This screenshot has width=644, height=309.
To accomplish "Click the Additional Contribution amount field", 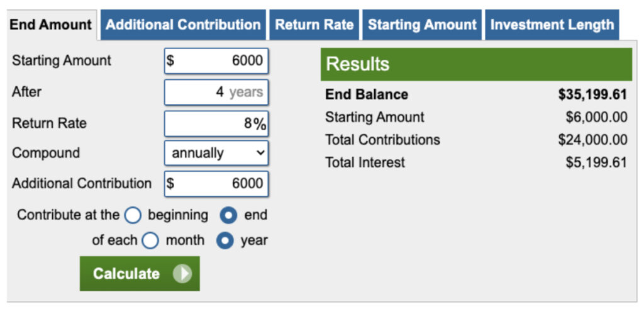I will (x=216, y=184).
